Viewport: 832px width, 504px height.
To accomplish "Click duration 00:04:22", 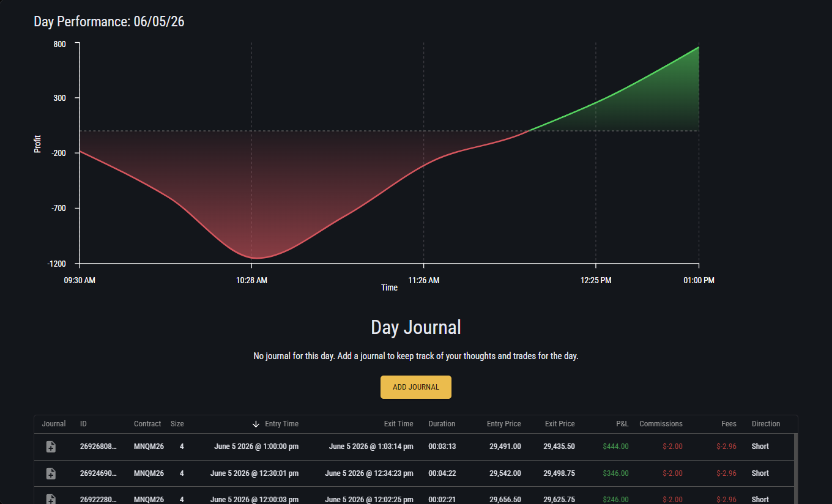I will coord(442,473).
